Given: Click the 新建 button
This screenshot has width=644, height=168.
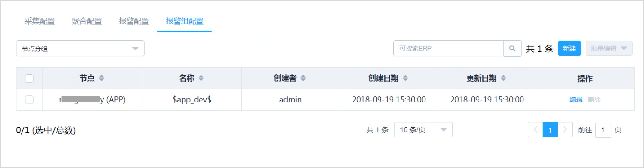Looking at the screenshot, I should point(569,49).
